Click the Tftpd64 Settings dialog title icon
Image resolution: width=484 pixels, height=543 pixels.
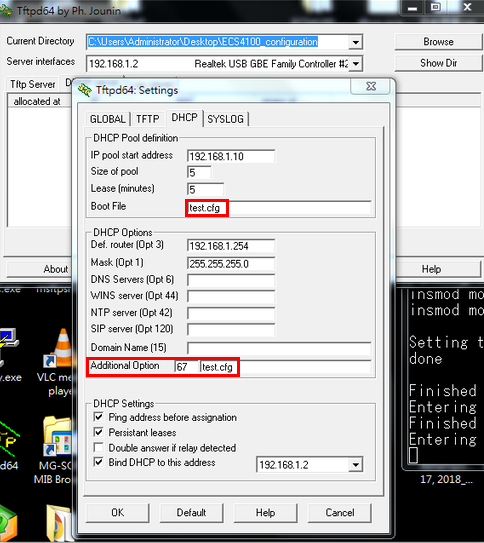point(84,90)
